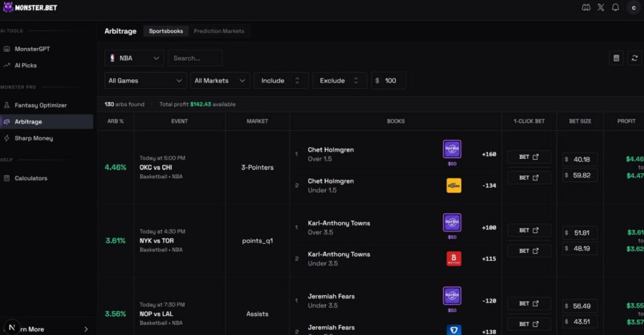This screenshot has height=335, width=644.
Task: Open the All Markets dropdown
Action: (x=219, y=81)
